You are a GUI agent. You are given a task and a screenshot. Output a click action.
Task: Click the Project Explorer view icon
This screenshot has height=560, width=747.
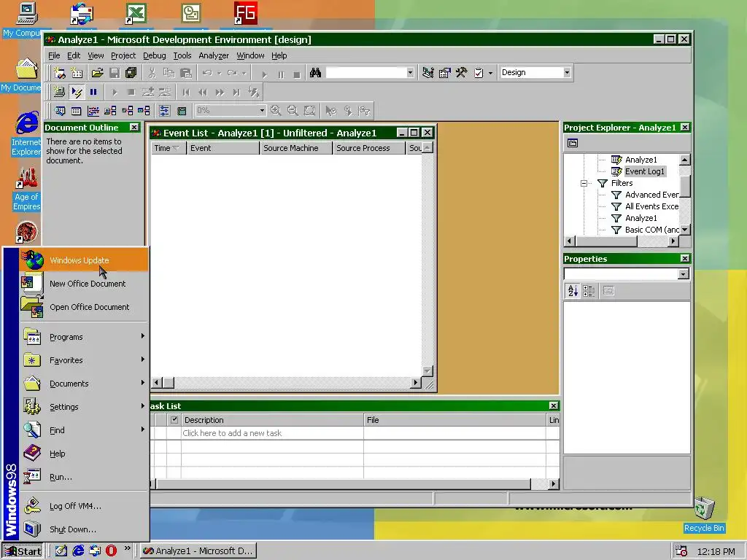pos(573,143)
